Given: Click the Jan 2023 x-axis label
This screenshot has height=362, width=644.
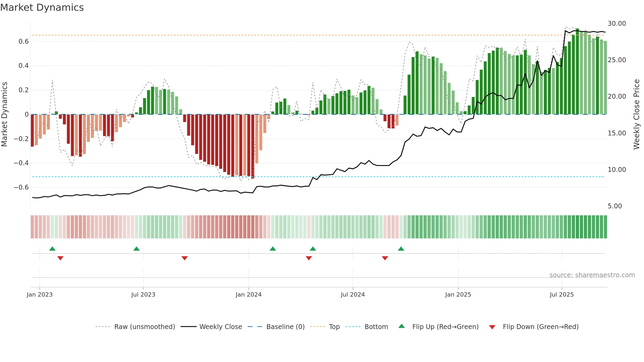Looking at the screenshot, I should (40, 294).
